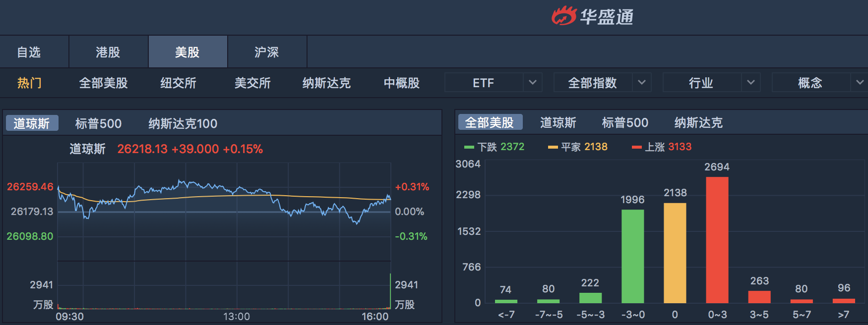Image resolution: width=868 pixels, height=325 pixels.
Task: Click the tall red 0~3 bar
Action: (717, 240)
